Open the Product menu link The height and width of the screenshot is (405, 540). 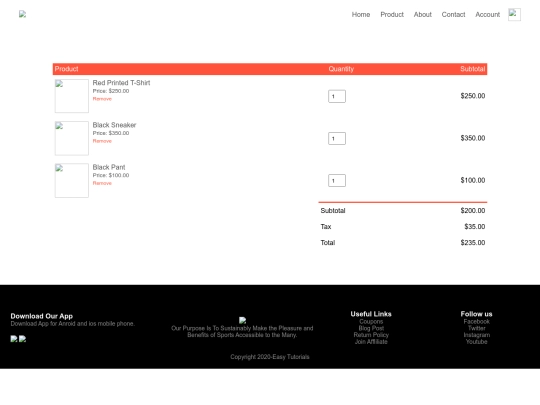[392, 14]
